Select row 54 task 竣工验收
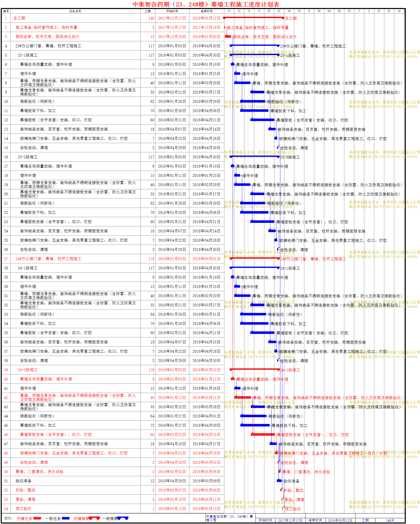Viewport: 420px width, 524px height. (23, 508)
